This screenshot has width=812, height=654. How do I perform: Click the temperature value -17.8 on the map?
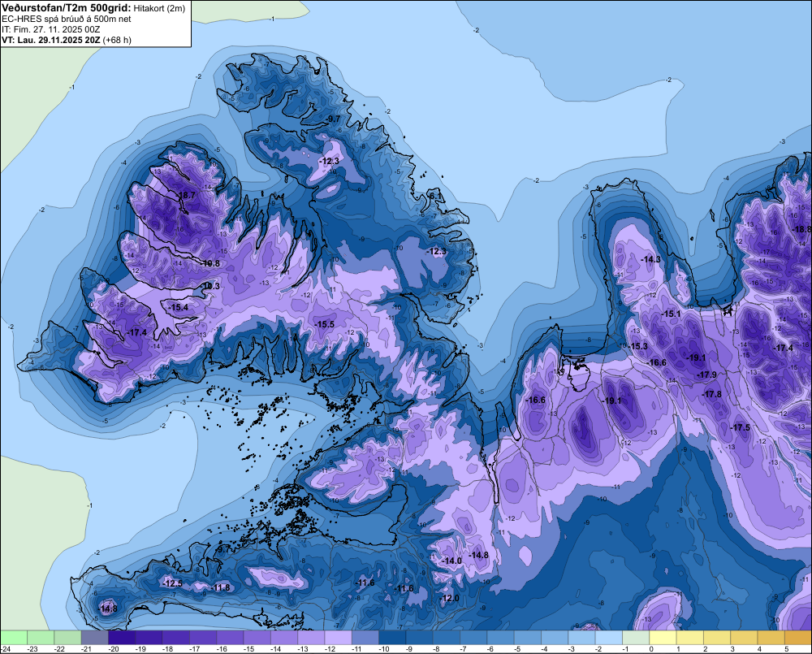(712, 394)
